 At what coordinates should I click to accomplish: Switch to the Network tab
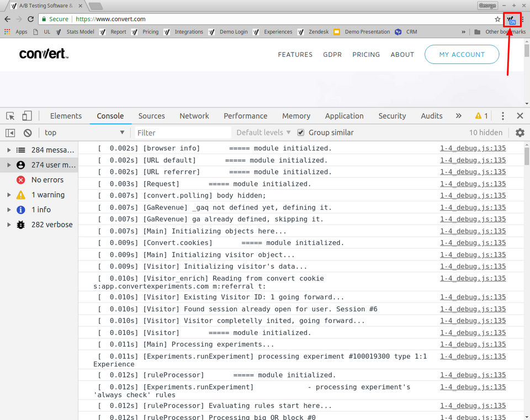coord(194,116)
